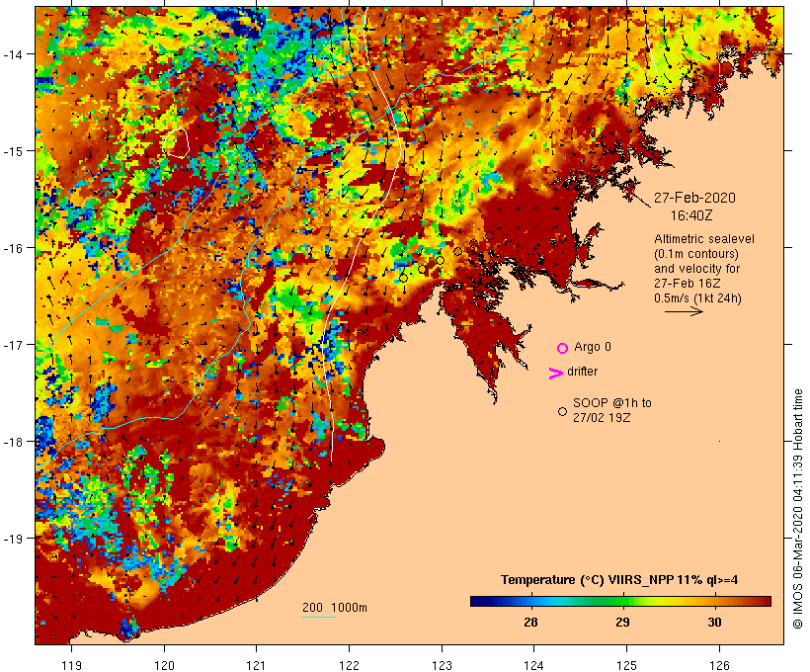Click the longitude axis label '120'
The image size is (810, 672).
click(x=164, y=665)
